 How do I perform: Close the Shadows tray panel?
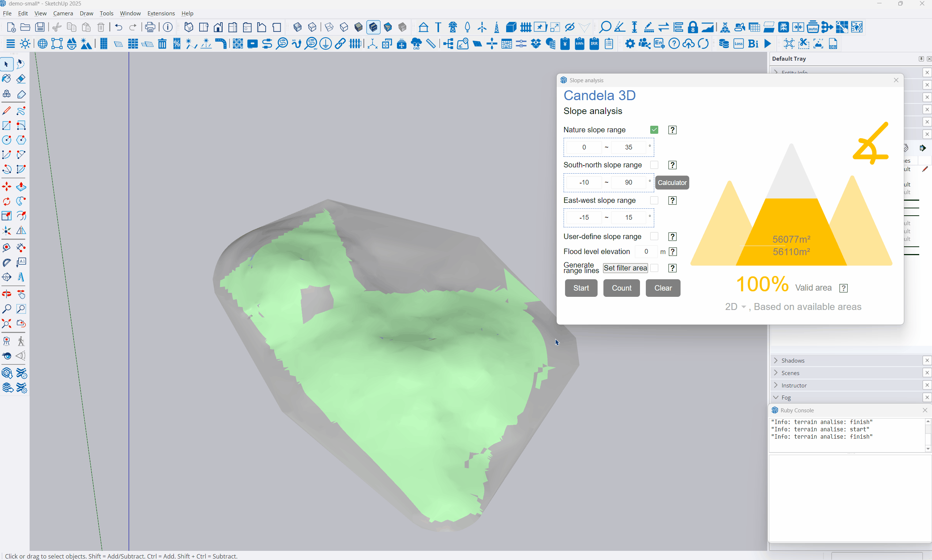(927, 360)
